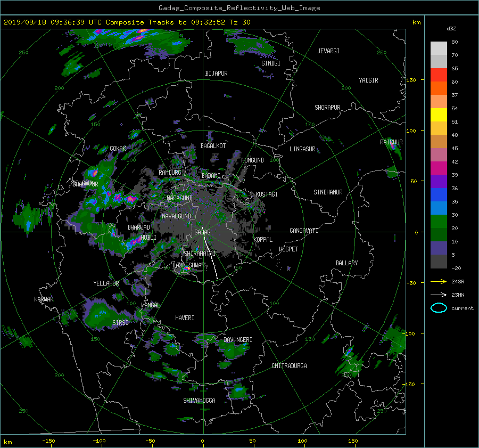Click the dBZ legend heading

(451, 29)
